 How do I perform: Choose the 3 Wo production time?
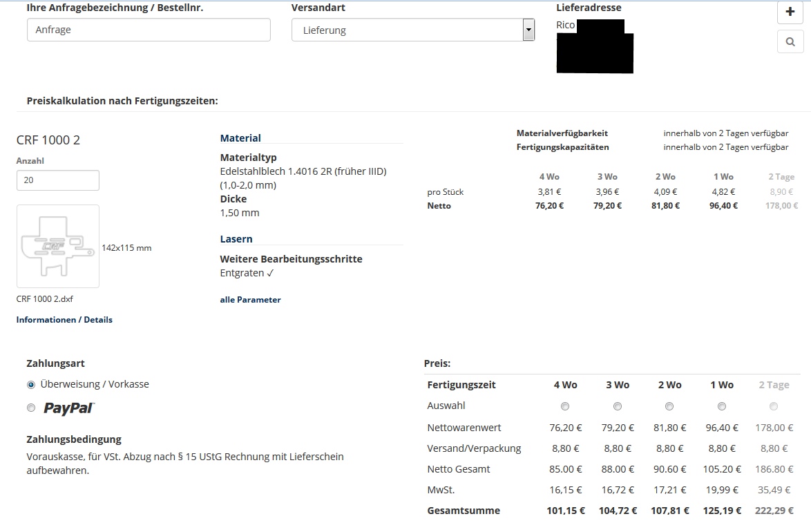coord(618,406)
